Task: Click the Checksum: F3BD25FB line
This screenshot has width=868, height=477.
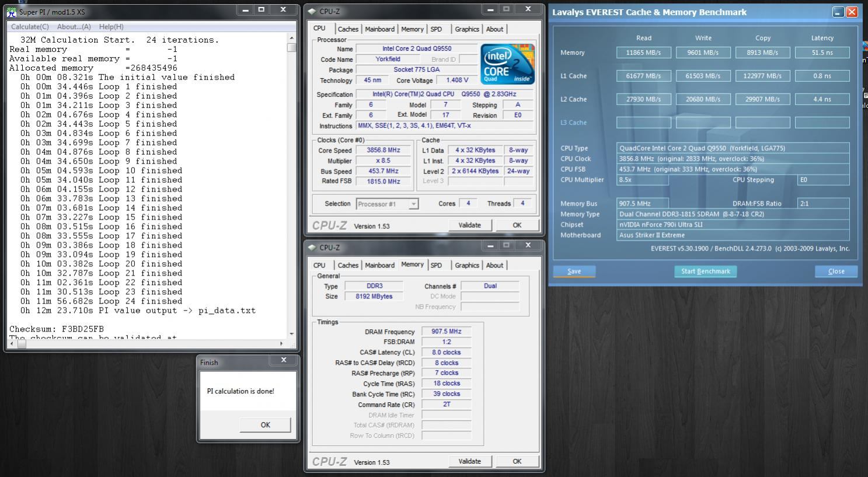Action: [x=57, y=329]
